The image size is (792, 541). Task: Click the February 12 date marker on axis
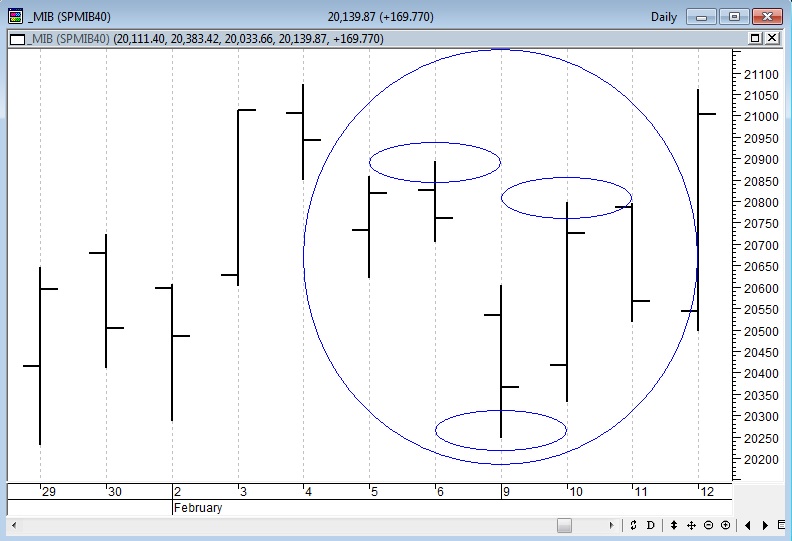pyautogui.click(x=706, y=491)
